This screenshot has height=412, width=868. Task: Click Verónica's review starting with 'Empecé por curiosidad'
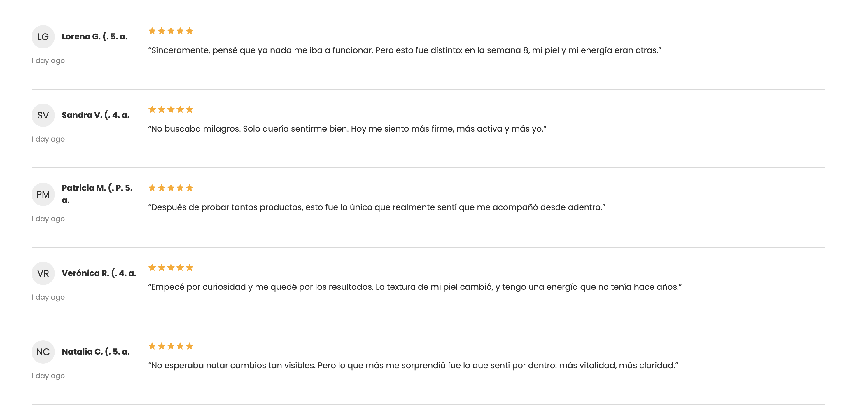click(x=414, y=287)
